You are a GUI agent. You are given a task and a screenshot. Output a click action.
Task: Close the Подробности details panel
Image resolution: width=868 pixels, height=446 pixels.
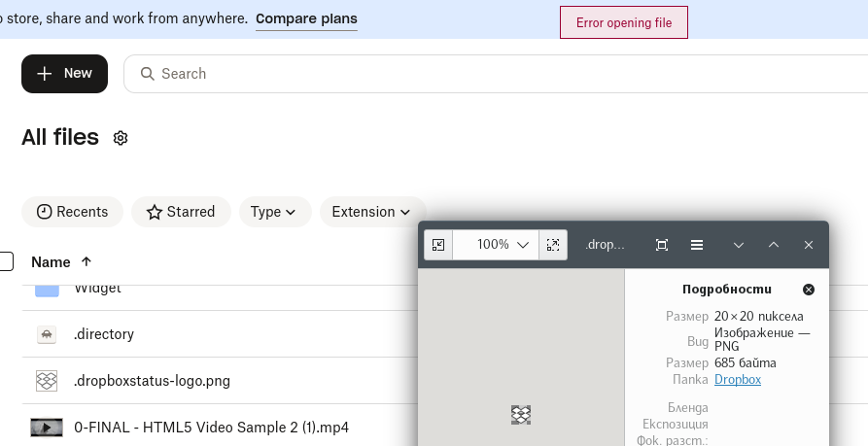(x=809, y=290)
